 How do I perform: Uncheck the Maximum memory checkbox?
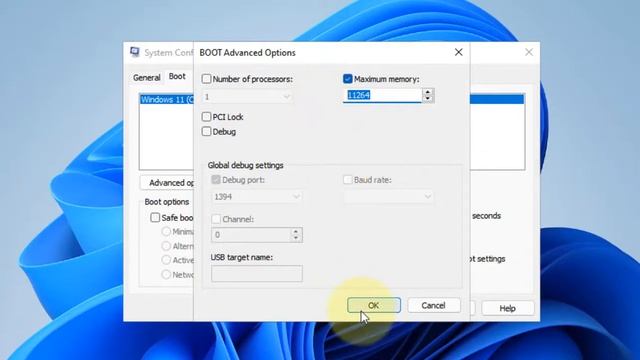point(347,79)
